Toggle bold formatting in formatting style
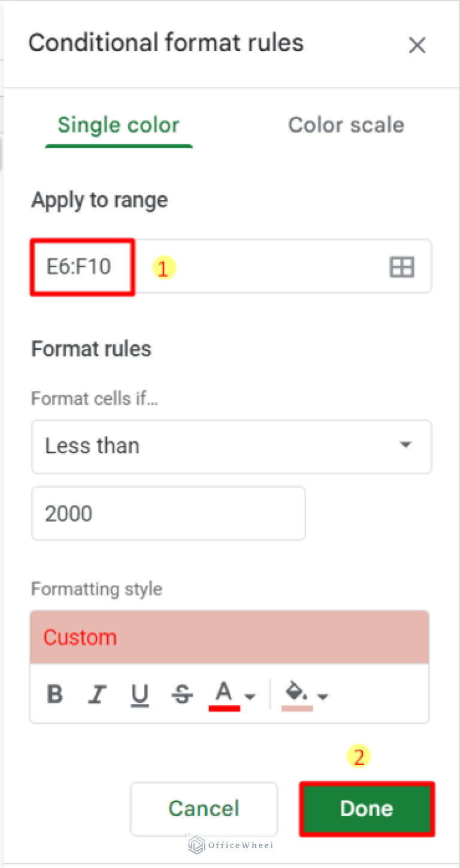The width and height of the screenshot is (460, 868). point(55,694)
